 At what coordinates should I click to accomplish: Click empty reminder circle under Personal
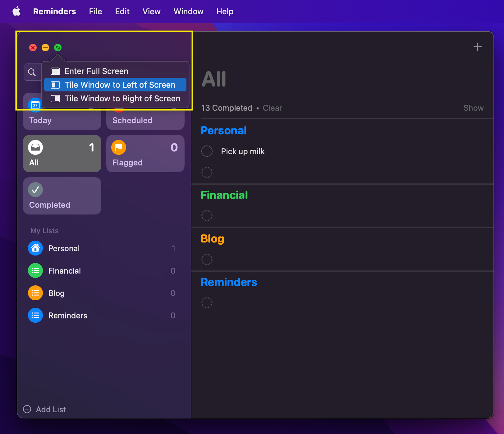pyautogui.click(x=207, y=172)
